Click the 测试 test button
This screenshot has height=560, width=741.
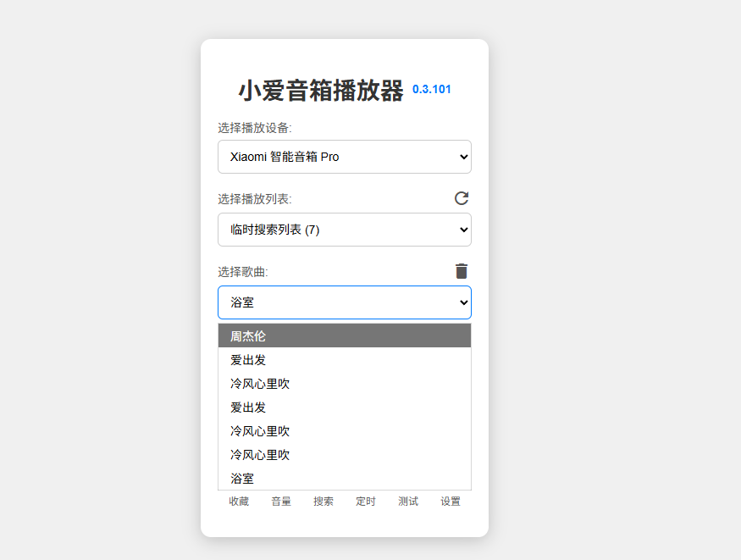pyautogui.click(x=408, y=502)
